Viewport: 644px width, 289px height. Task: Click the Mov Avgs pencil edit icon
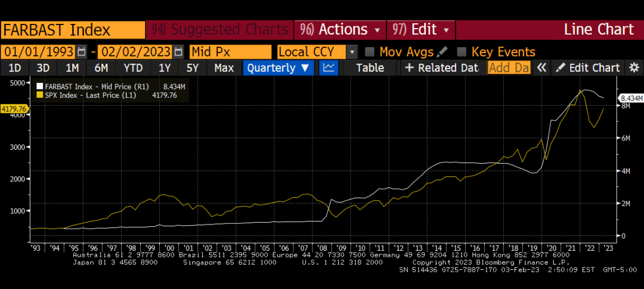442,52
